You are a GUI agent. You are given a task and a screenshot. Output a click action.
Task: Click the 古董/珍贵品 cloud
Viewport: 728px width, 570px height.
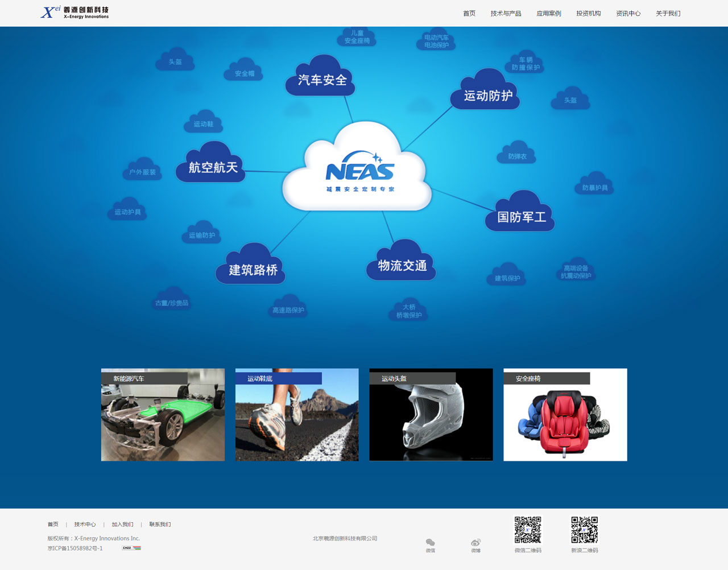click(172, 299)
